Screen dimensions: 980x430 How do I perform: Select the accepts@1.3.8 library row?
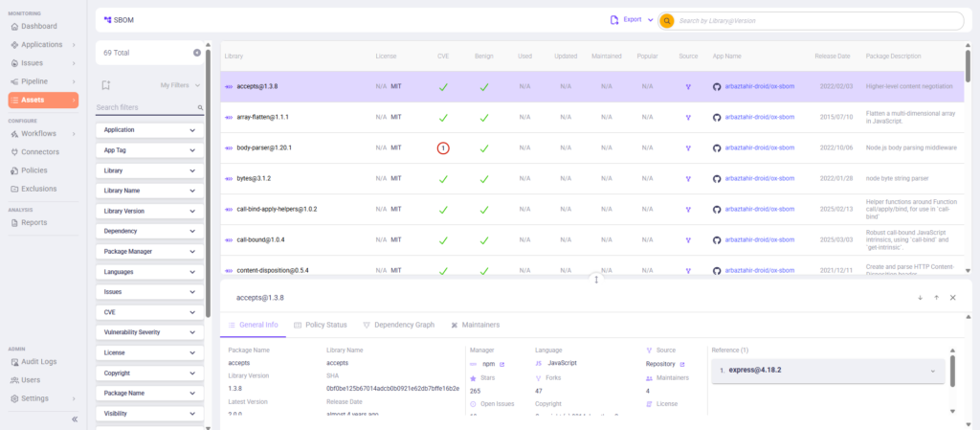click(591, 87)
